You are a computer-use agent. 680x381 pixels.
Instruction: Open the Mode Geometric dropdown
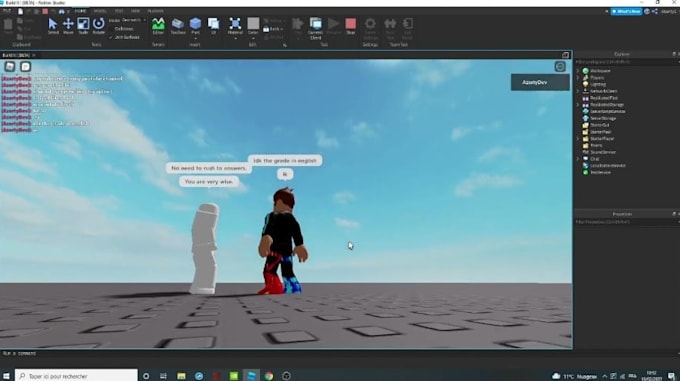tap(133, 20)
